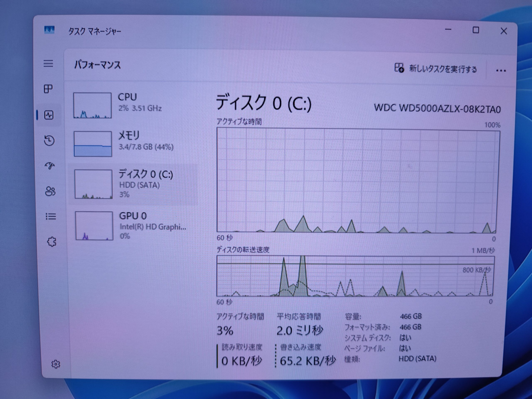Click the 1 MB/秒 scale label
Image resolution: width=532 pixels, height=399 pixels.
483,251
